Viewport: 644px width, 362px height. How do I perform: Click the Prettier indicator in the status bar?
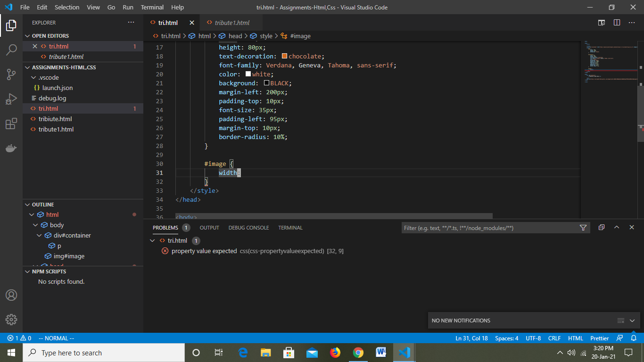(x=599, y=338)
